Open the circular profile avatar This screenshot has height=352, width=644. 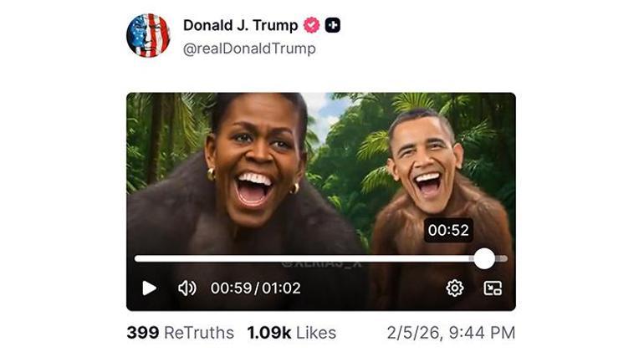(148, 35)
